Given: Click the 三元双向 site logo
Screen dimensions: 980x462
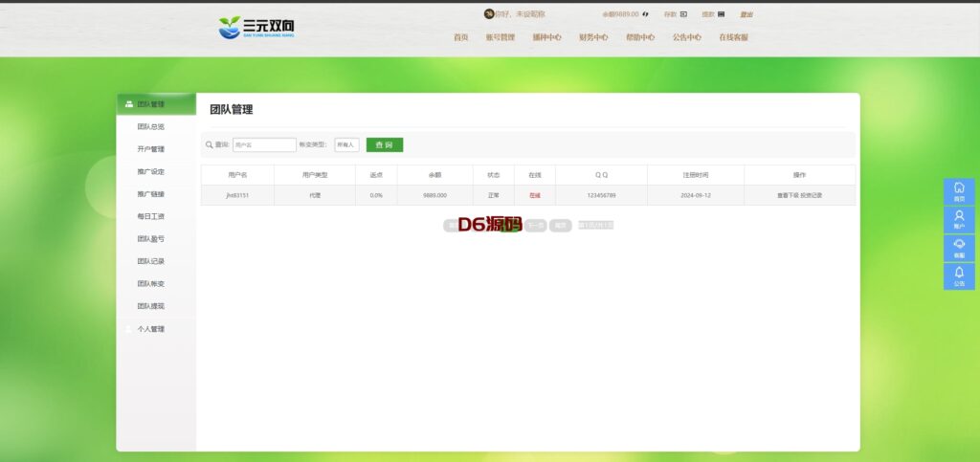Looking at the screenshot, I should 256,28.
